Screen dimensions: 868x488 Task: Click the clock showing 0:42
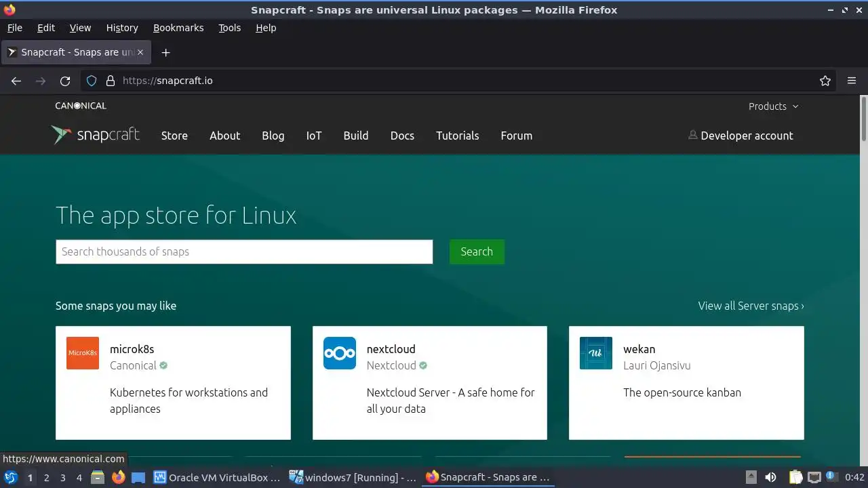(x=854, y=477)
